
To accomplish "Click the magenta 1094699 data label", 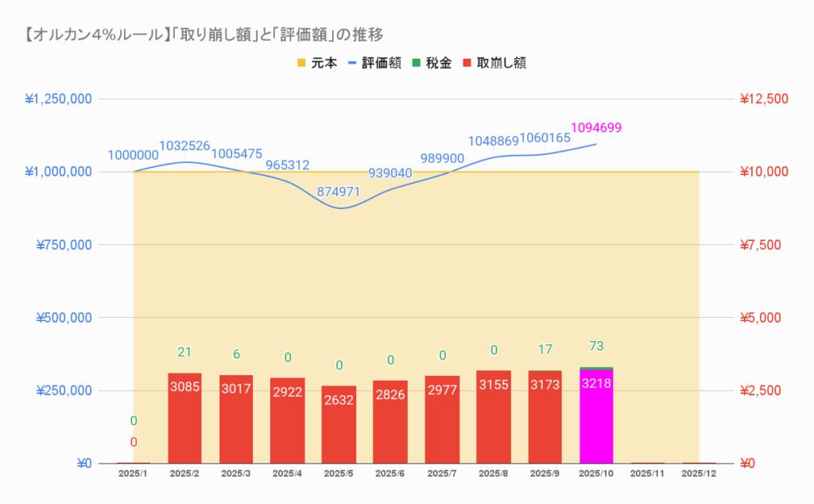I will [x=596, y=127].
